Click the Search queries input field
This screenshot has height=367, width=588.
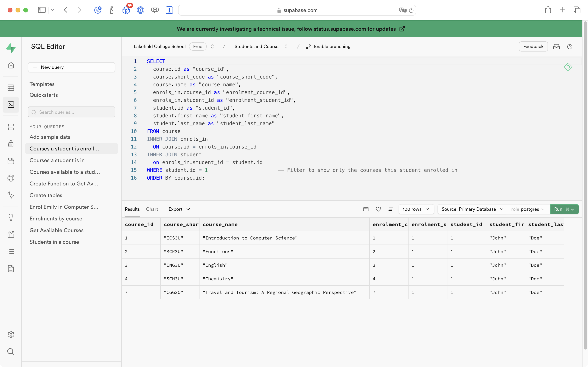click(x=72, y=112)
